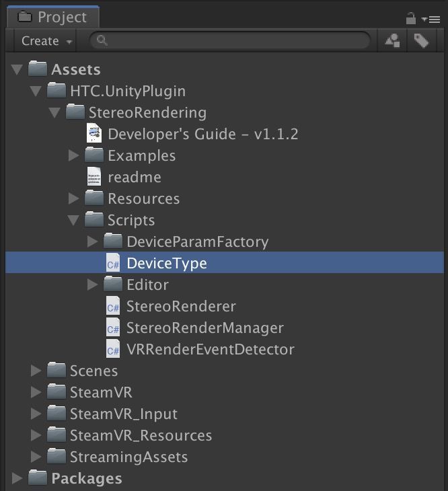Collapse the Scripts folder arrow
The width and height of the screenshot is (448, 491).
(73, 220)
